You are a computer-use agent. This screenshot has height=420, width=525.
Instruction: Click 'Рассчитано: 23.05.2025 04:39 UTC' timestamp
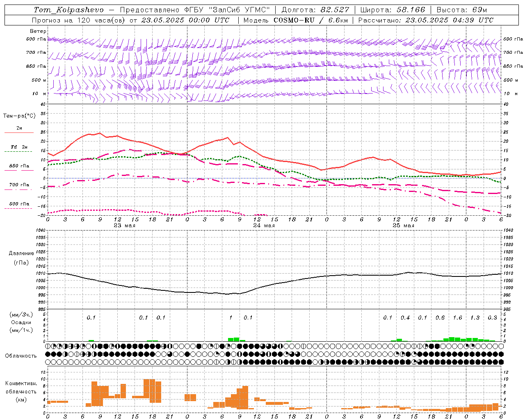click(426, 20)
